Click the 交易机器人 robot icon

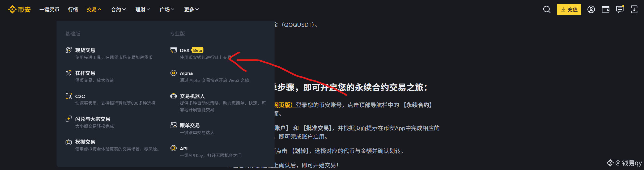pyautogui.click(x=173, y=96)
